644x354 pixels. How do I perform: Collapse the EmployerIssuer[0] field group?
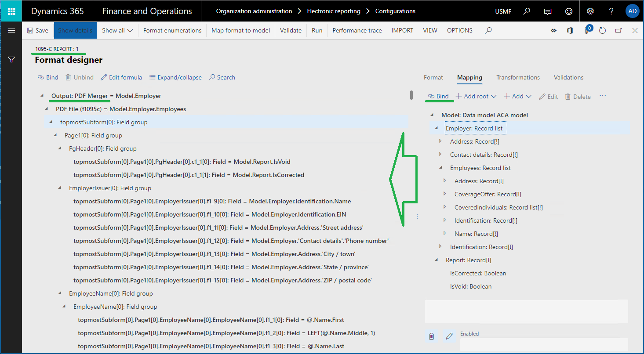(60, 188)
